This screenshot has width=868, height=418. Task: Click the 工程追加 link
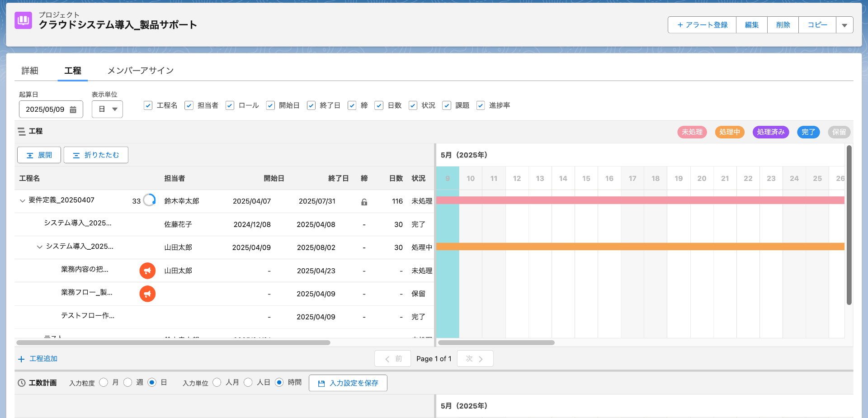pos(38,359)
